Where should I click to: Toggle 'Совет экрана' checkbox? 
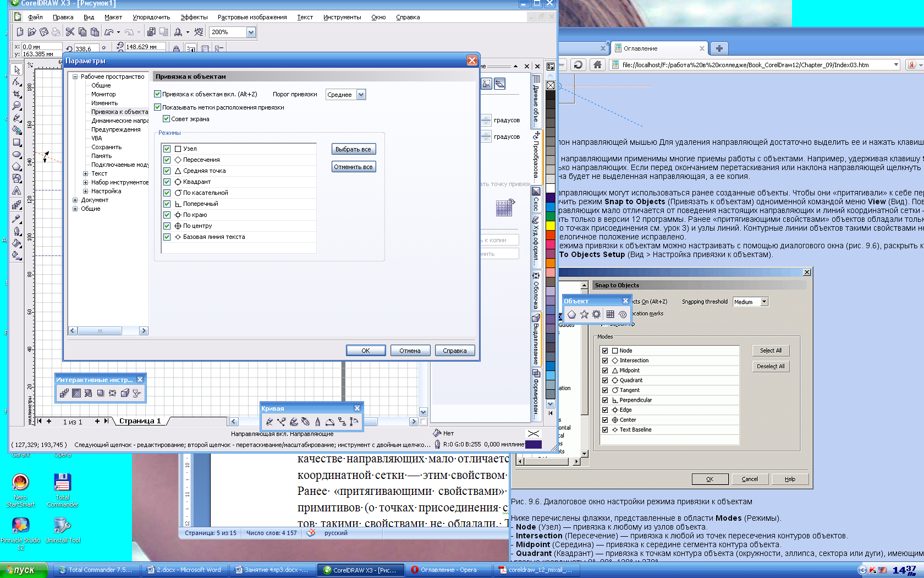tap(167, 119)
